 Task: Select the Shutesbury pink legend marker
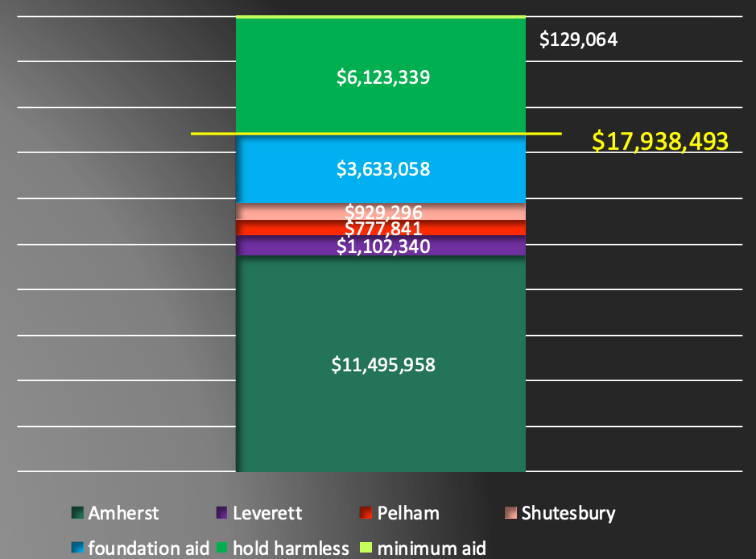pos(510,513)
